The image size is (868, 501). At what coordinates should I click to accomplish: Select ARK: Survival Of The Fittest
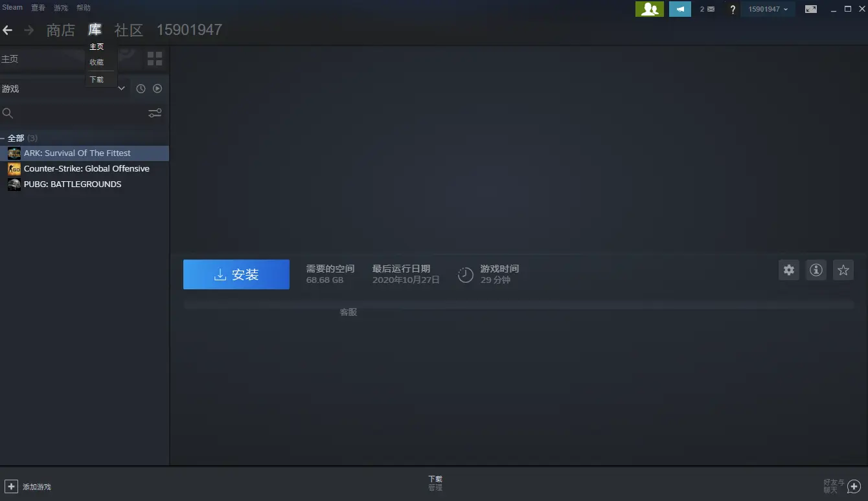[84, 153]
